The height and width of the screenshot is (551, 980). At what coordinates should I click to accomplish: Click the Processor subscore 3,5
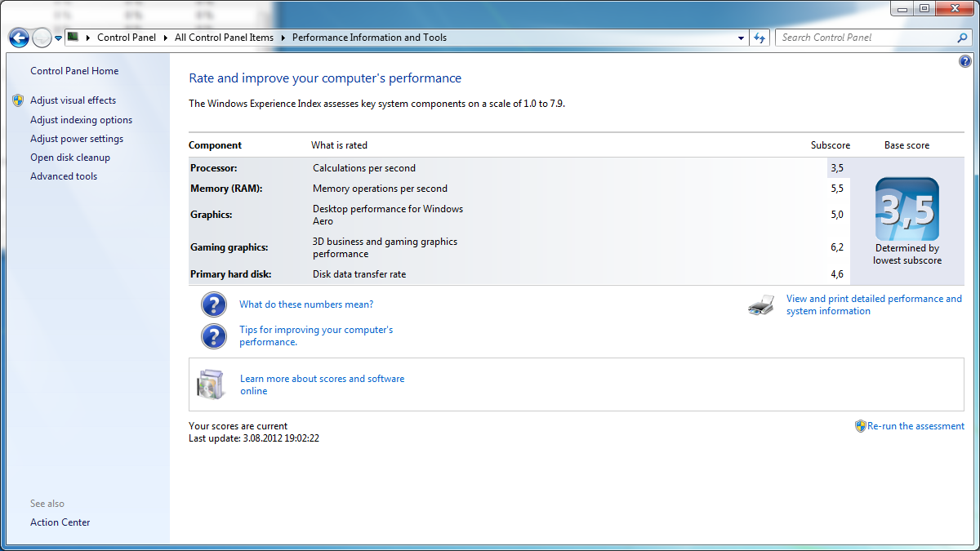click(837, 168)
